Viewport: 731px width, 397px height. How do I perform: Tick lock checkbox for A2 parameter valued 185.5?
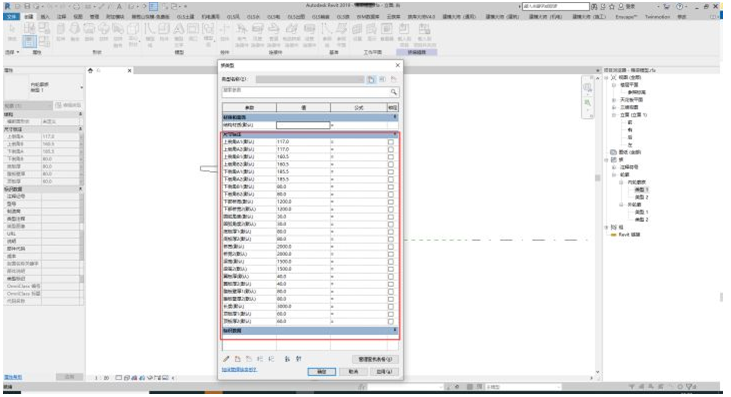pos(391,179)
